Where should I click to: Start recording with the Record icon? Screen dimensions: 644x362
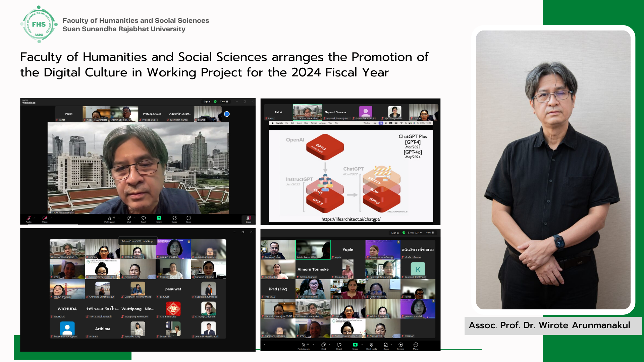pos(400,345)
